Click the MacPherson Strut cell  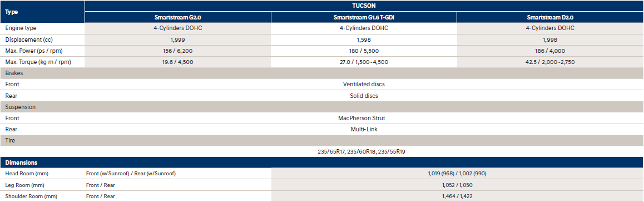coord(364,118)
